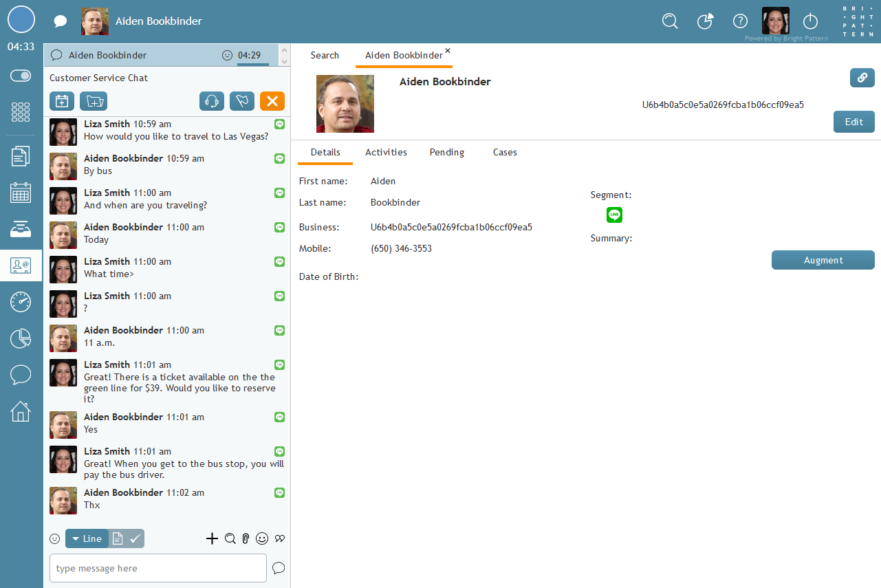Image resolution: width=881 pixels, height=588 pixels.
Task: Open the dial pad in sidebar
Action: (x=21, y=111)
